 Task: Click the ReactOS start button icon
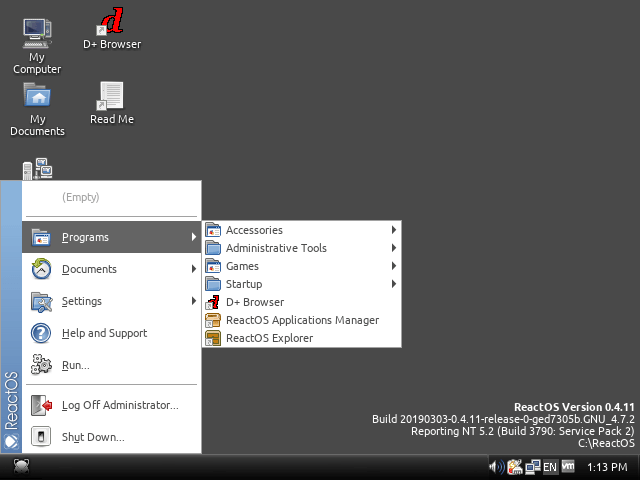tap(21, 467)
